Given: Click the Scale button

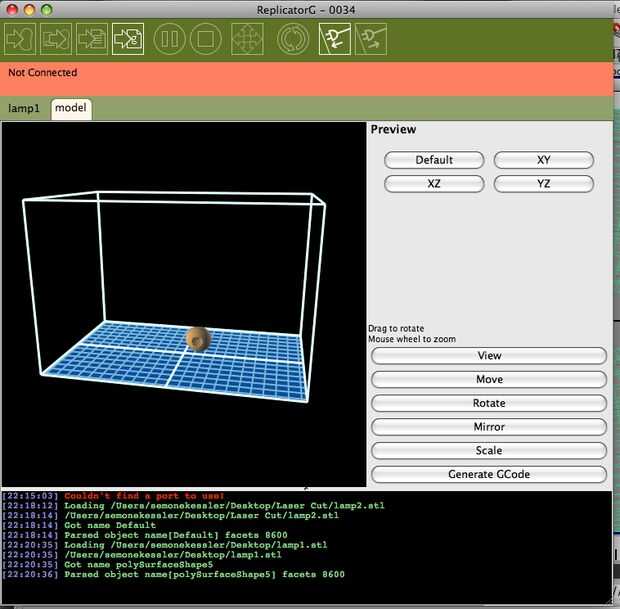Looking at the screenshot, I should pyautogui.click(x=489, y=450).
